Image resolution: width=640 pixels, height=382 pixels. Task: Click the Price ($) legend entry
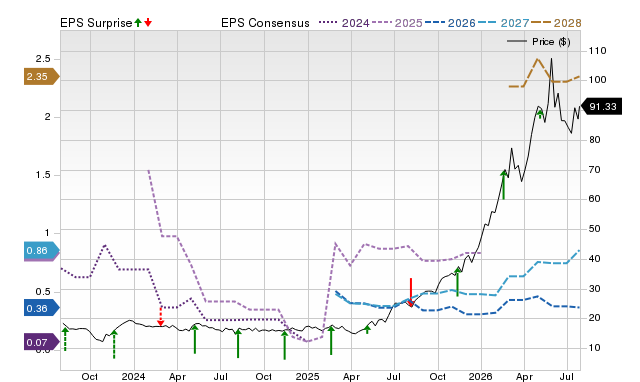[x=538, y=42]
